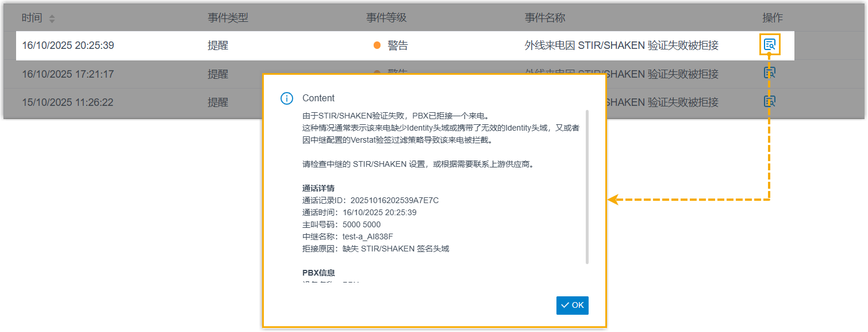
Task: Click the info icon beside Content
Action: 286,98
